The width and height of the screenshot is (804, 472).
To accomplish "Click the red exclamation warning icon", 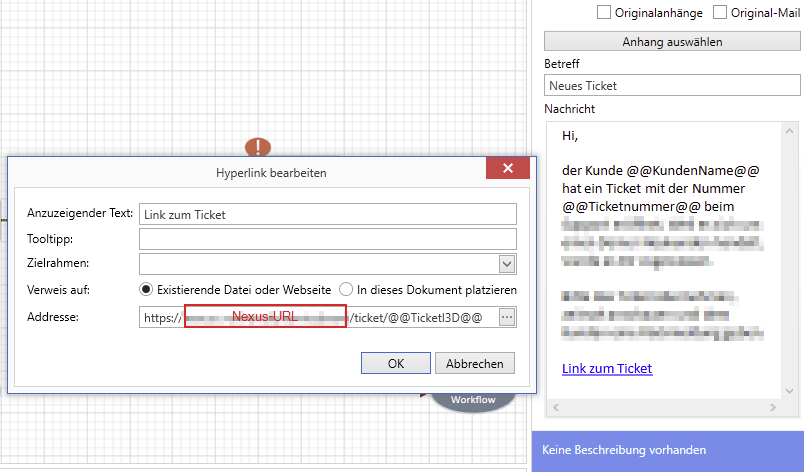I will point(258,147).
